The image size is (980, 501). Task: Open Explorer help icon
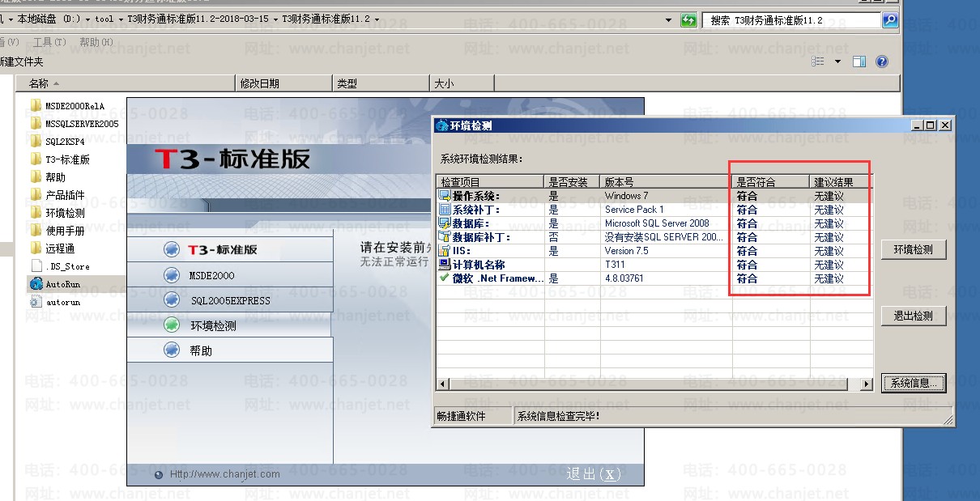pos(882,62)
